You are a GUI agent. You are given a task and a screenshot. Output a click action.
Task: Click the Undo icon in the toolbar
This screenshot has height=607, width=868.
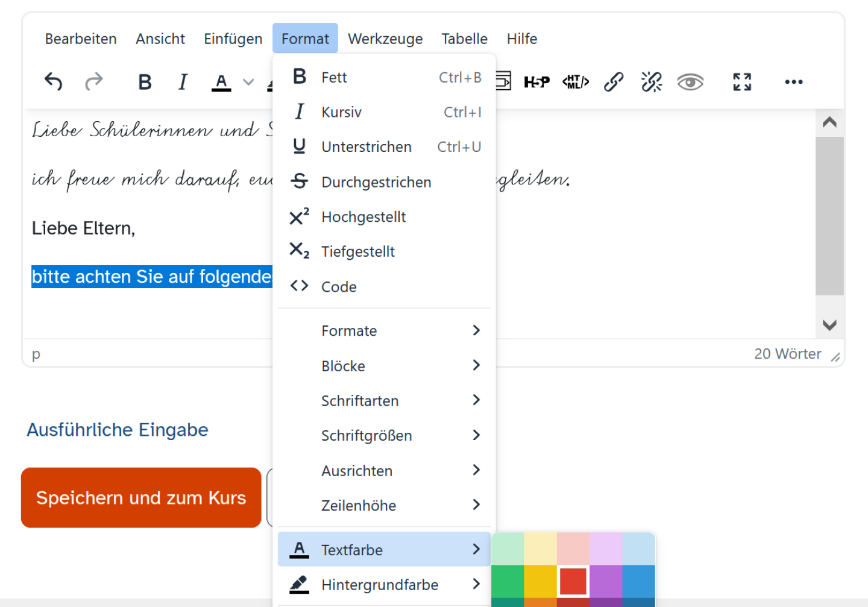tap(53, 81)
